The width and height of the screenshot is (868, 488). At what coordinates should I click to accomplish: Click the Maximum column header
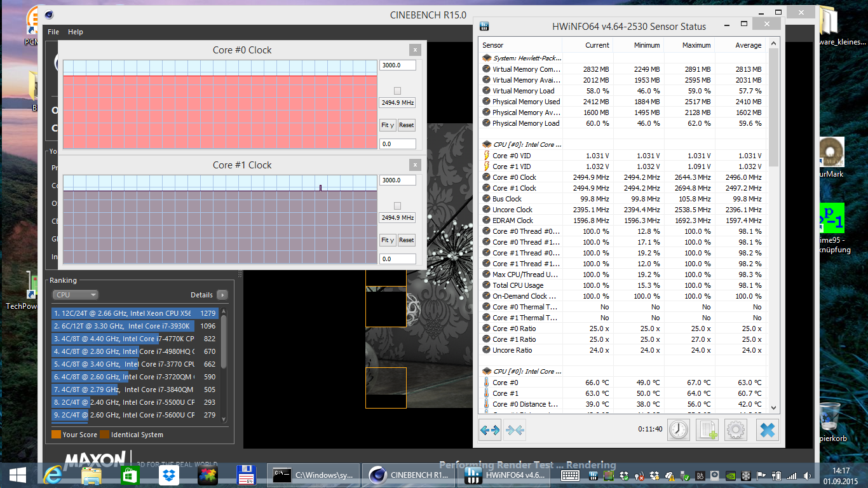689,45
